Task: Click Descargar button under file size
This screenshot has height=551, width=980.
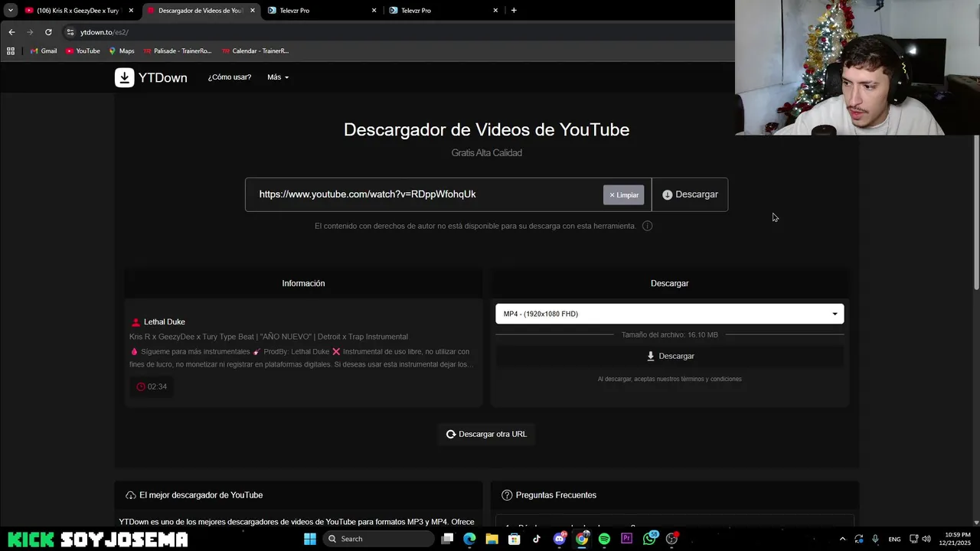Action: [670, 356]
